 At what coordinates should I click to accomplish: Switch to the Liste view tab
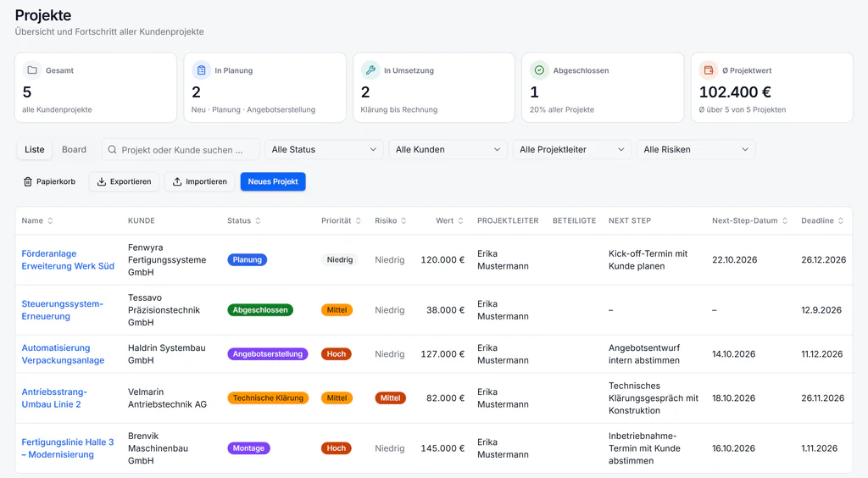click(34, 149)
